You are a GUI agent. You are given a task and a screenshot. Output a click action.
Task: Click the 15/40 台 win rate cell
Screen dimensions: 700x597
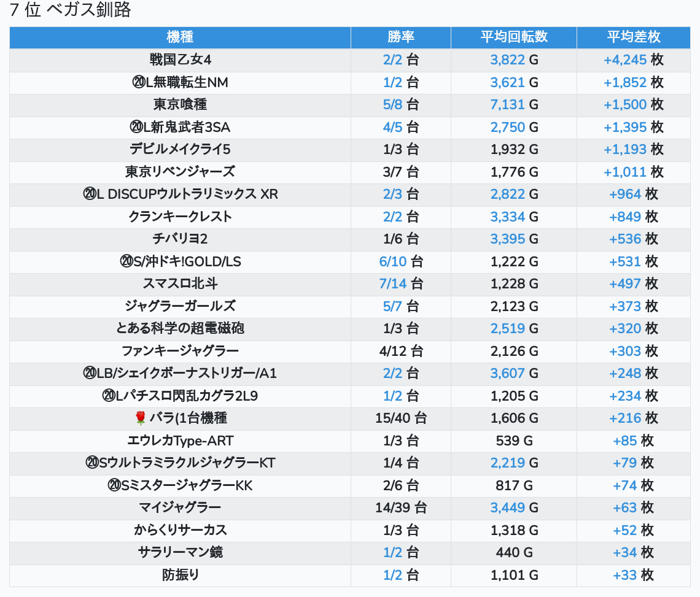[401, 418]
